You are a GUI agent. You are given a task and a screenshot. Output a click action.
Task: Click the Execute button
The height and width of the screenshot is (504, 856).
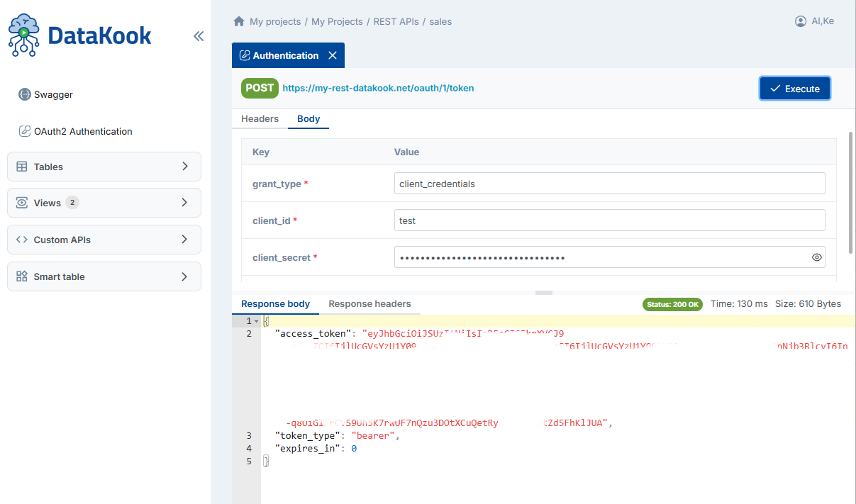(x=794, y=88)
